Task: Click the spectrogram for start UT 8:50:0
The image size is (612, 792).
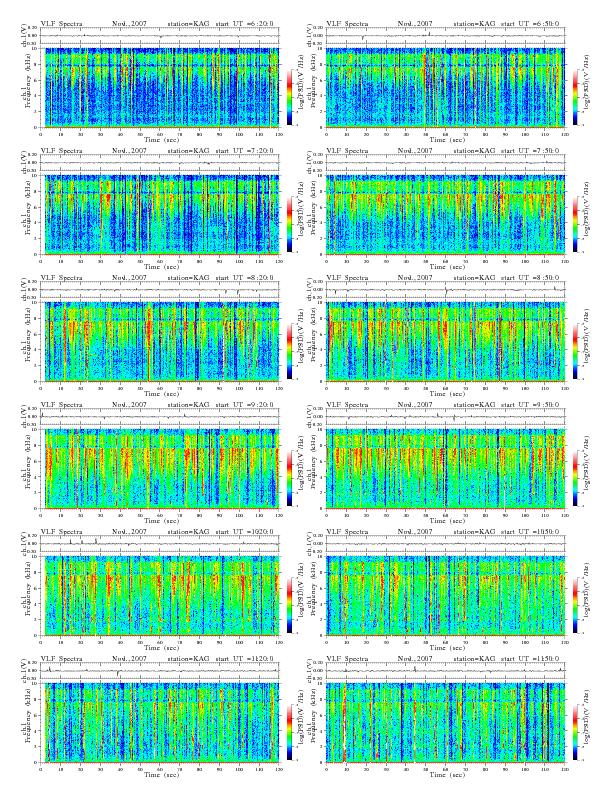Action: click(446, 341)
